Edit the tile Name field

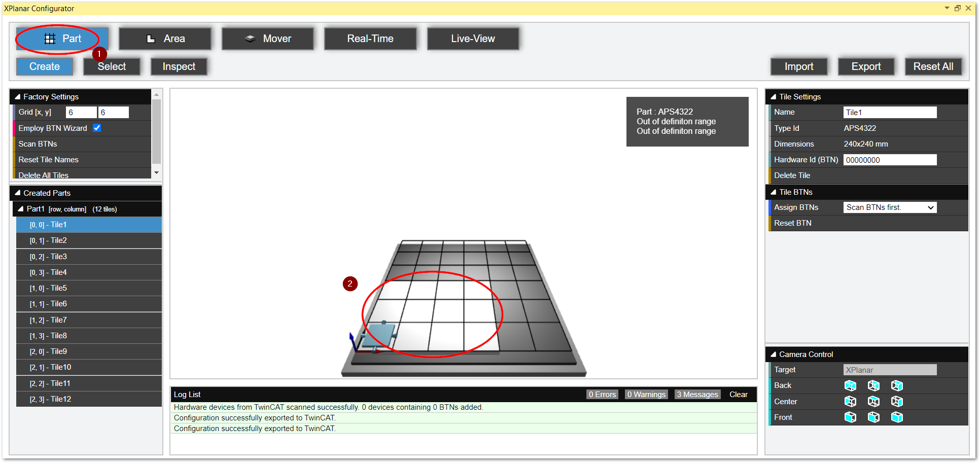(x=890, y=113)
